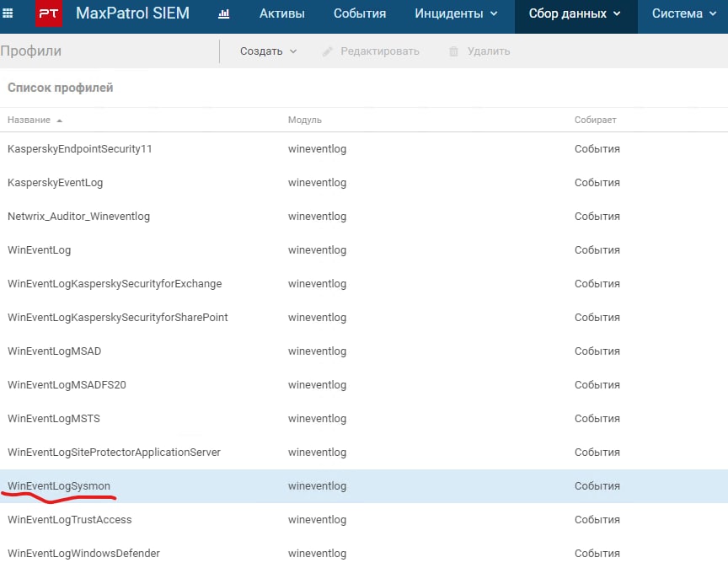This screenshot has height=584, width=728.
Task: Select the WinEventLogKasperskySecurityforExchange profile
Action: point(364,284)
